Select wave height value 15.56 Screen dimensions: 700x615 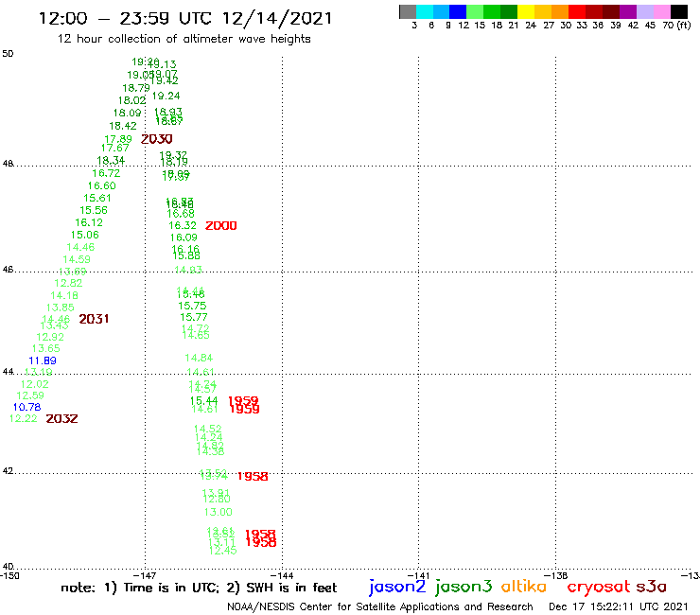click(x=94, y=210)
